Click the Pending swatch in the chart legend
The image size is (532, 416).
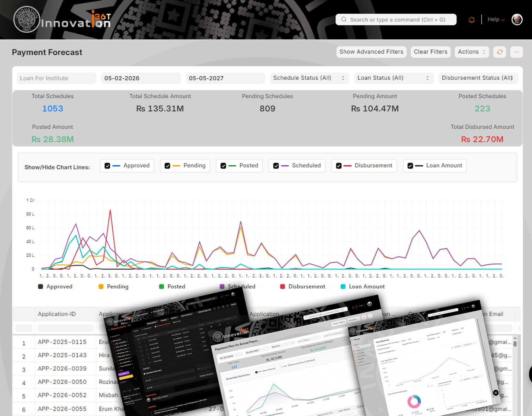point(101,286)
